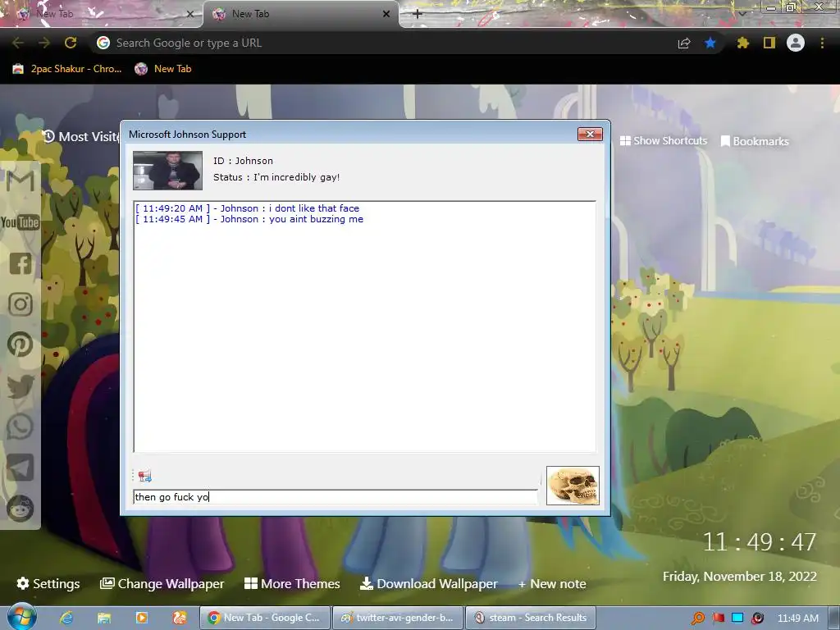The height and width of the screenshot is (630, 840).
Task: Open the Windows Start orb
Action: pos(21,617)
